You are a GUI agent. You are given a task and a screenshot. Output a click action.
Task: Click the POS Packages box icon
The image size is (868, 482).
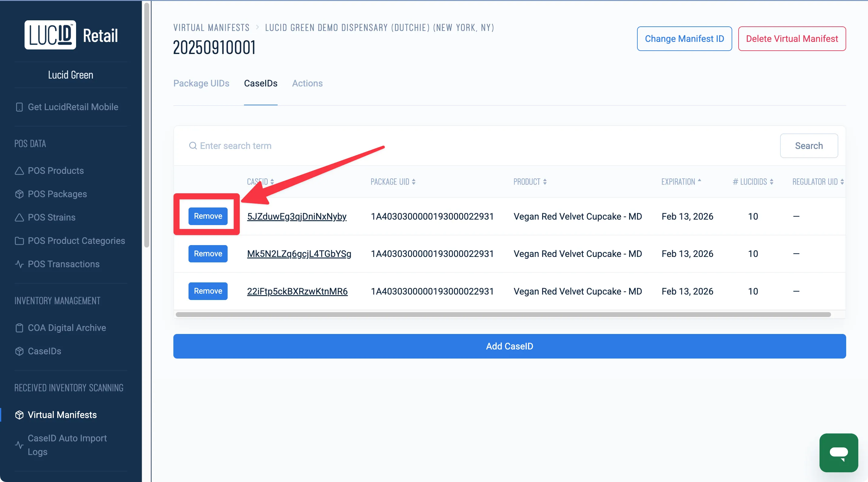(x=19, y=194)
